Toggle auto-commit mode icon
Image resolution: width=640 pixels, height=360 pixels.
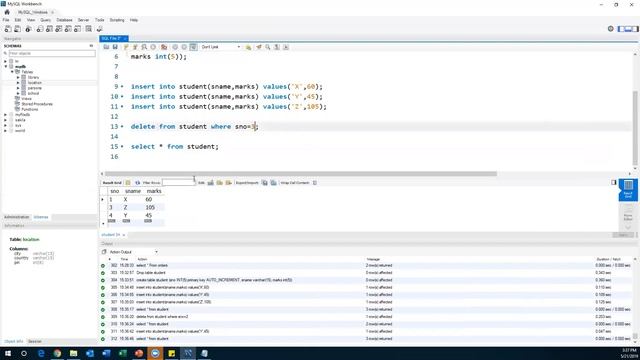coord(193,47)
